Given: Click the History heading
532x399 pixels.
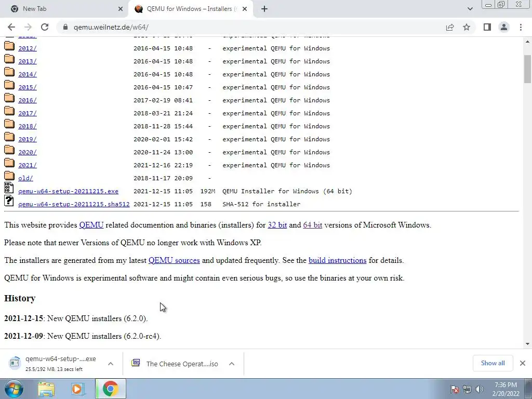Looking at the screenshot, I should 20,298.
